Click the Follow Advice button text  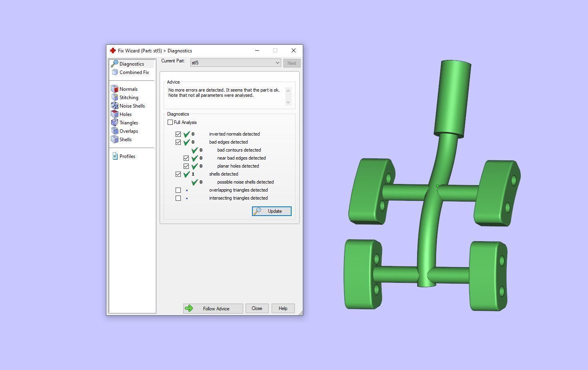pos(216,309)
